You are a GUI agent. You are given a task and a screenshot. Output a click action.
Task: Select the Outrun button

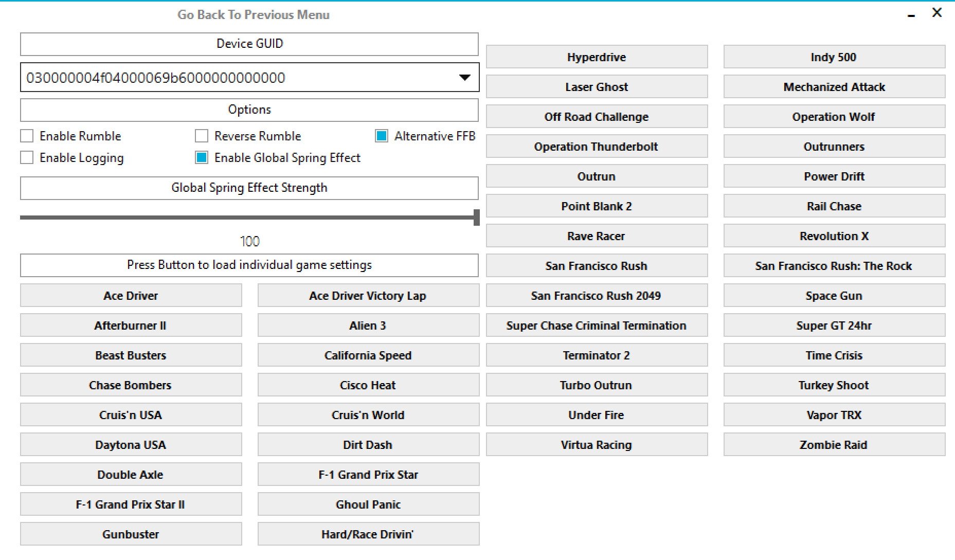click(597, 176)
